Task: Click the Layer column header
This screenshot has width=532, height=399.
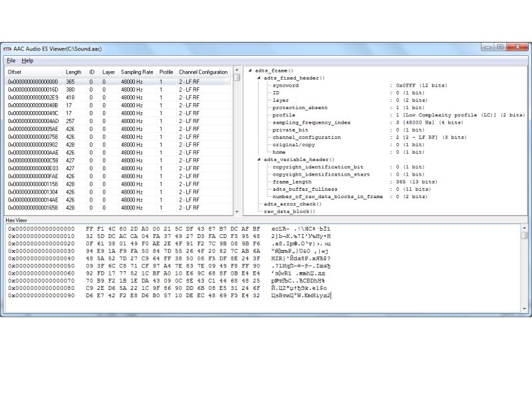Action: tap(109, 72)
